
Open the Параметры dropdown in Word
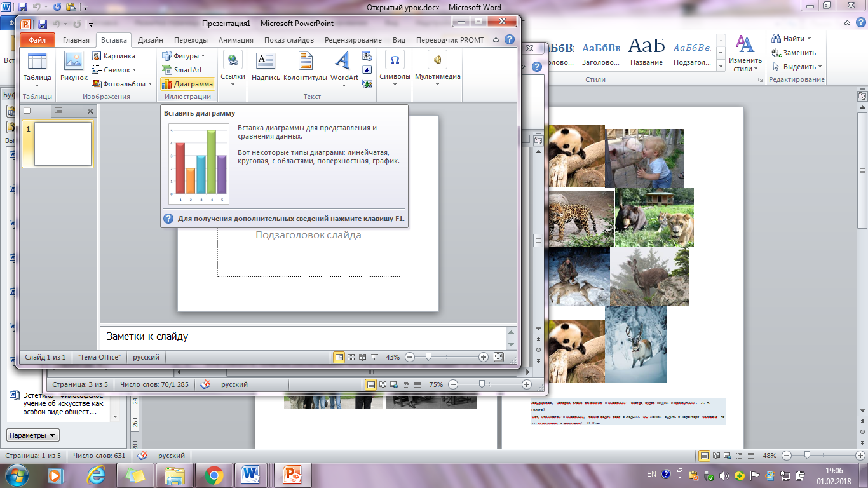[x=33, y=435]
